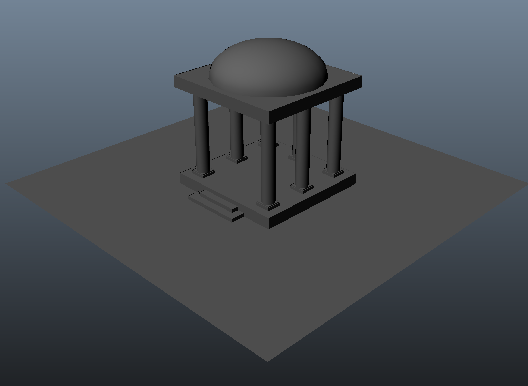528x386 pixels.
Task: Select the base platform's right side face
Action: click(313, 201)
